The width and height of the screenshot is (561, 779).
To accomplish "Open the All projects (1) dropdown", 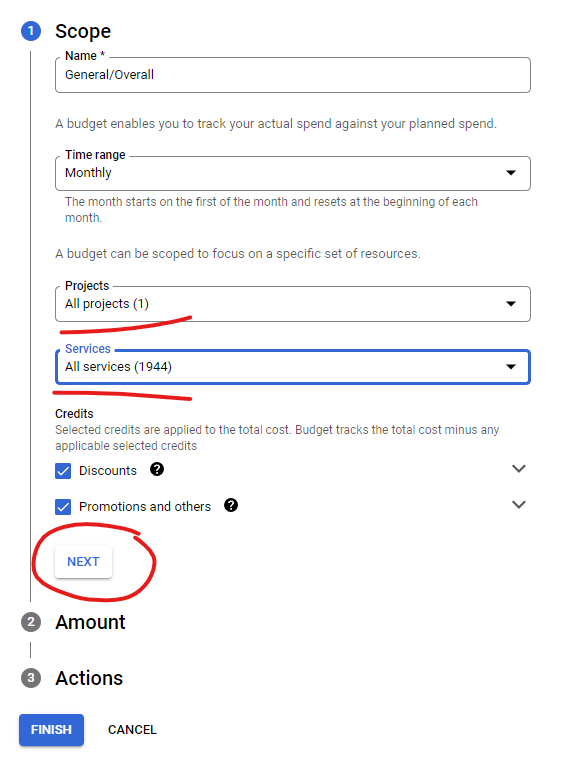I will pyautogui.click(x=293, y=304).
